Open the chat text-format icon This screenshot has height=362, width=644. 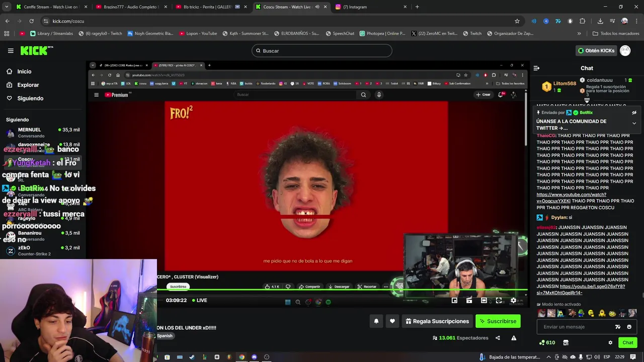[x=618, y=327]
